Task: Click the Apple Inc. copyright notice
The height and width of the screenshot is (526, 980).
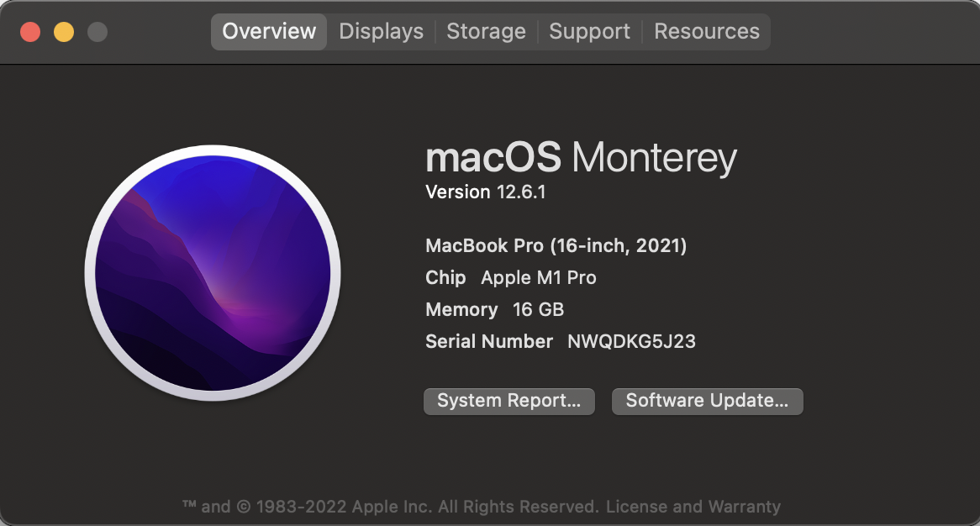Action: (x=390, y=507)
